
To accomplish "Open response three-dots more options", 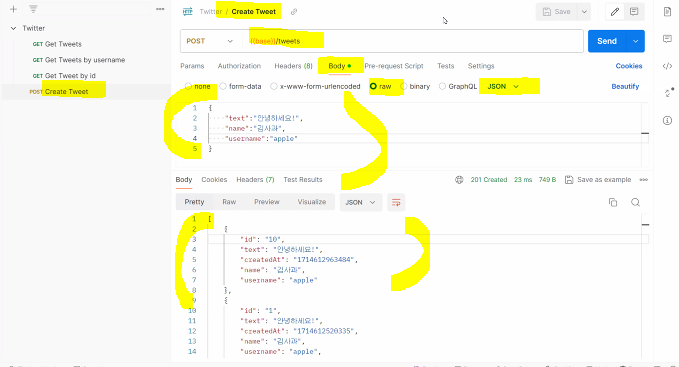I will click(643, 180).
